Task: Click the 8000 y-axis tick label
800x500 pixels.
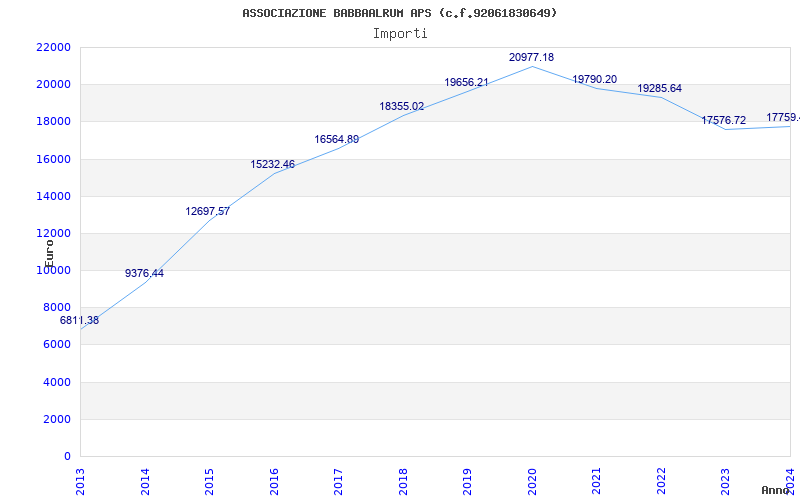Action: [x=57, y=307]
